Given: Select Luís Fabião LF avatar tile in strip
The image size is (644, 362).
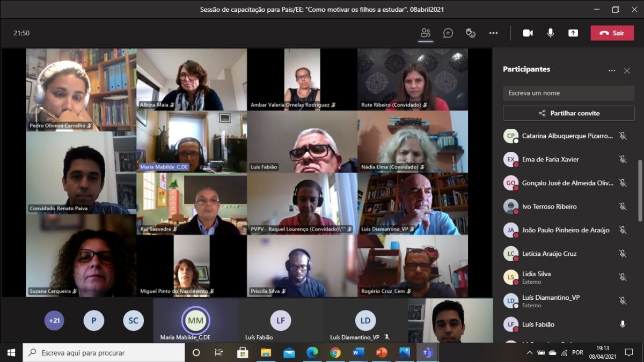Looking at the screenshot, I should pyautogui.click(x=281, y=321).
